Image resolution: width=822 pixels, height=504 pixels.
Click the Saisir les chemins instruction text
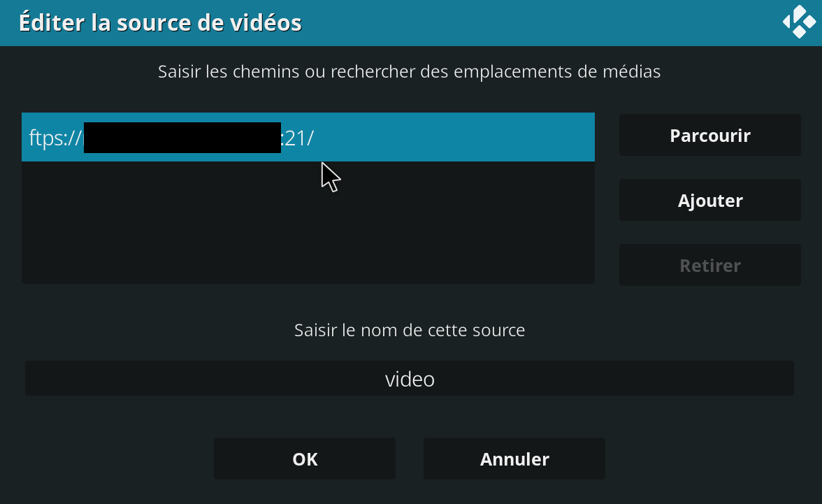pos(409,71)
